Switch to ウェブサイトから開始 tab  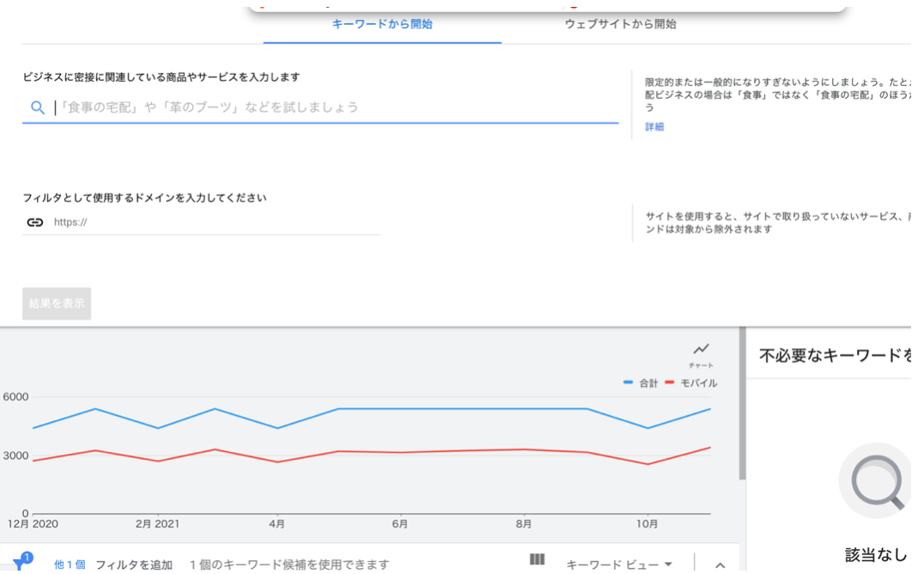point(620,24)
